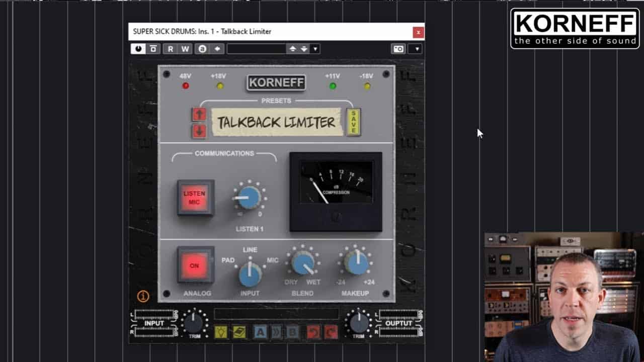Click the plug-in window title bar text
The image size is (644, 362).
coord(202,31)
